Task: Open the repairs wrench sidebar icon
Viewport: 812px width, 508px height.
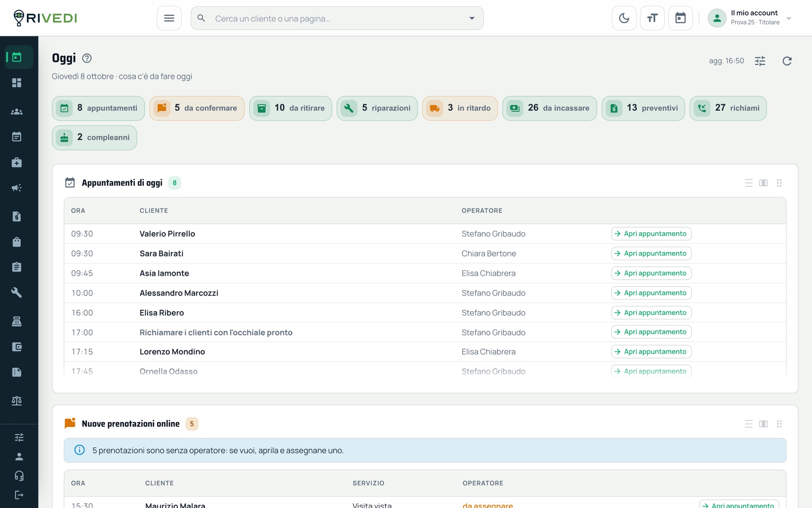Action: [x=17, y=293]
